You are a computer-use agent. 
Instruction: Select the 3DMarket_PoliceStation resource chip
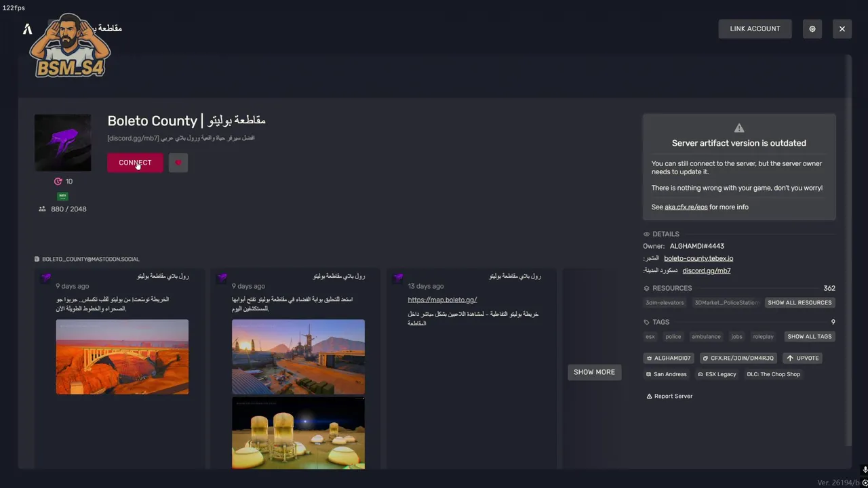point(726,303)
